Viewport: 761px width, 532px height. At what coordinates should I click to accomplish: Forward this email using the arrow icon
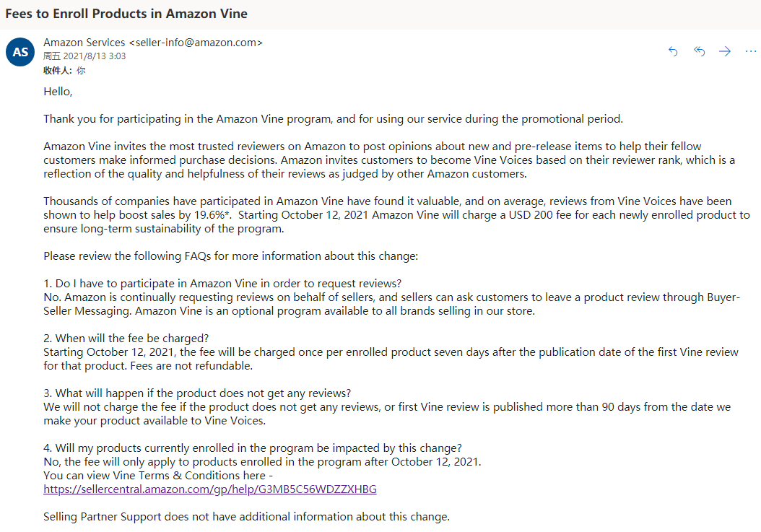pos(725,51)
